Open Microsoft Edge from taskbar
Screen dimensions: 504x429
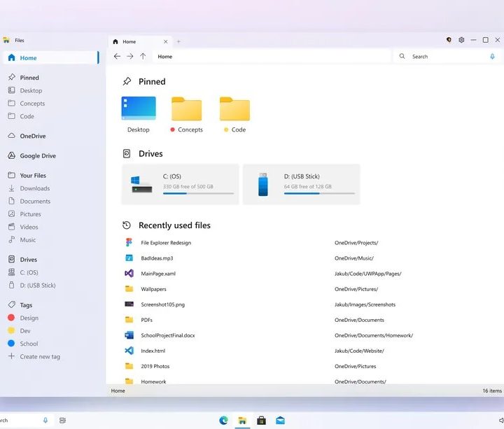[223, 420]
